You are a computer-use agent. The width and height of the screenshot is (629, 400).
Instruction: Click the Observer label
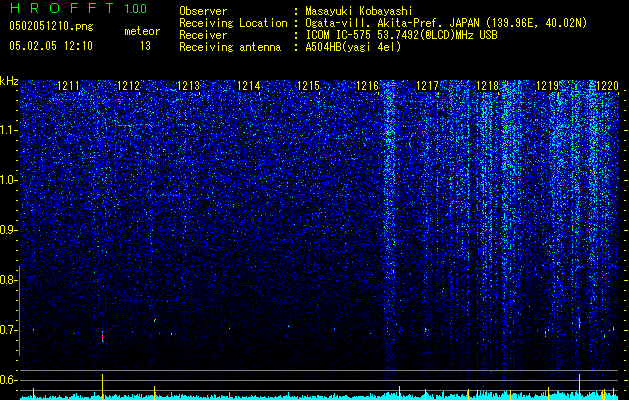[x=203, y=11]
